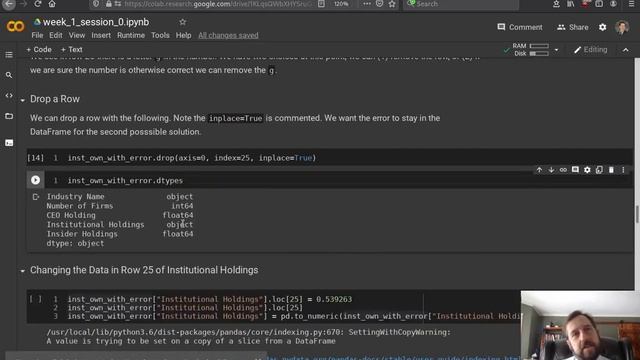Delete the selected cell
The height and width of the screenshot is (360, 640).
(611, 170)
